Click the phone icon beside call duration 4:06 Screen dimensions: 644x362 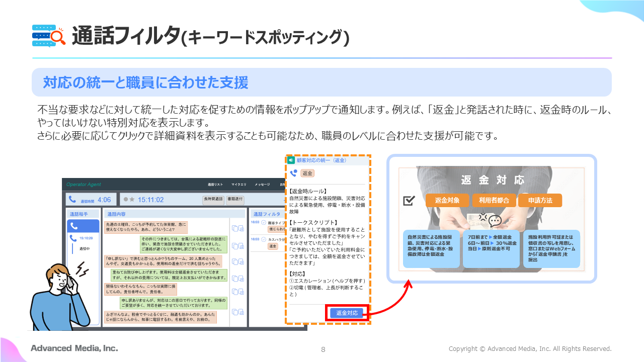coord(72,199)
